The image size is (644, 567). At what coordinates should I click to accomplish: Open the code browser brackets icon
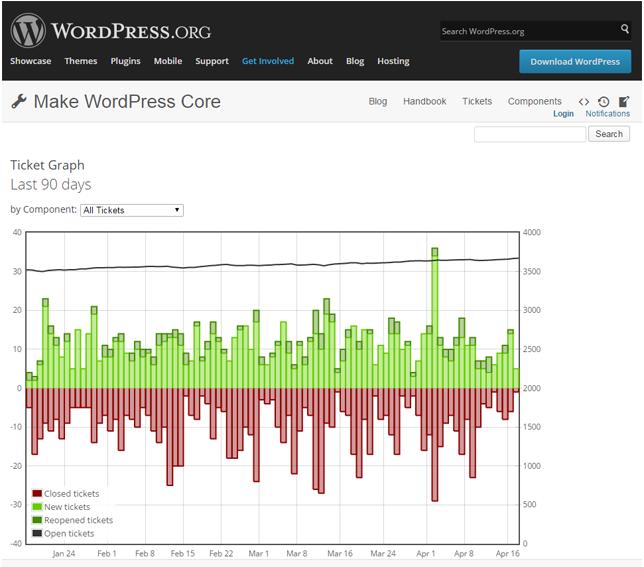tap(584, 101)
